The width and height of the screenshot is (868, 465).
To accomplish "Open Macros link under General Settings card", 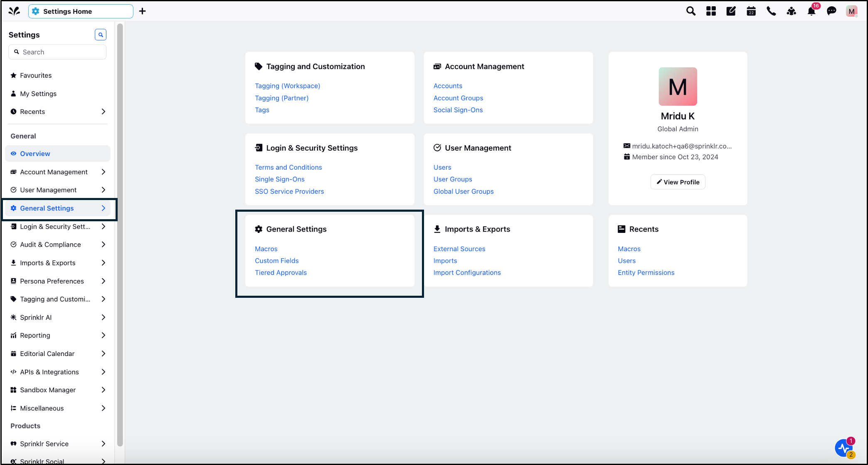I will 266,249.
